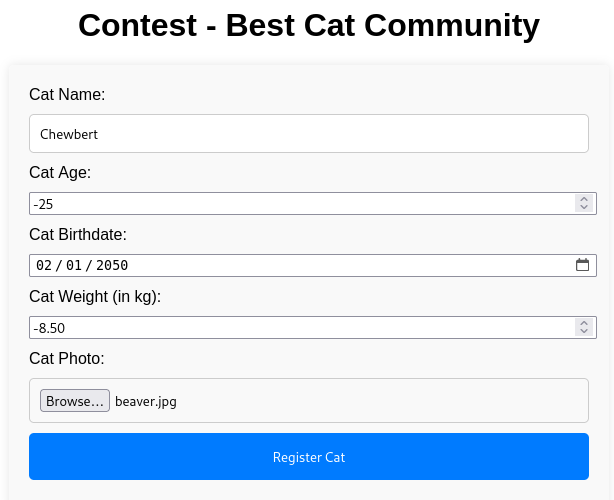
Task: Click the "Cat Weight (in kg):" label
Action: click(x=95, y=296)
